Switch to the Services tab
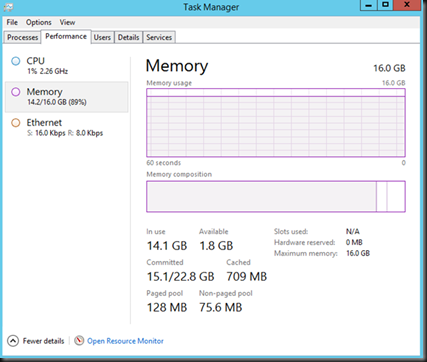This screenshot has height=362, width=427. pyautogui.click(x=159, y=37)
